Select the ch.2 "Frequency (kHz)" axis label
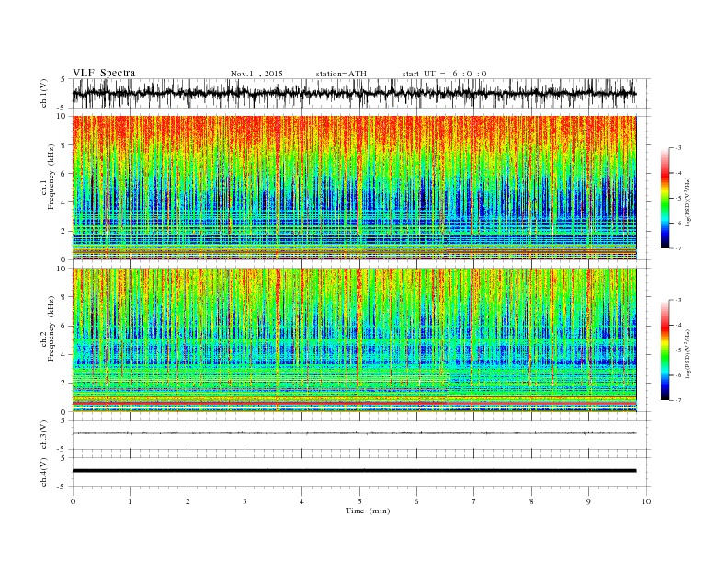The height and width of the screenshot is (563, 728). [51, 328]
